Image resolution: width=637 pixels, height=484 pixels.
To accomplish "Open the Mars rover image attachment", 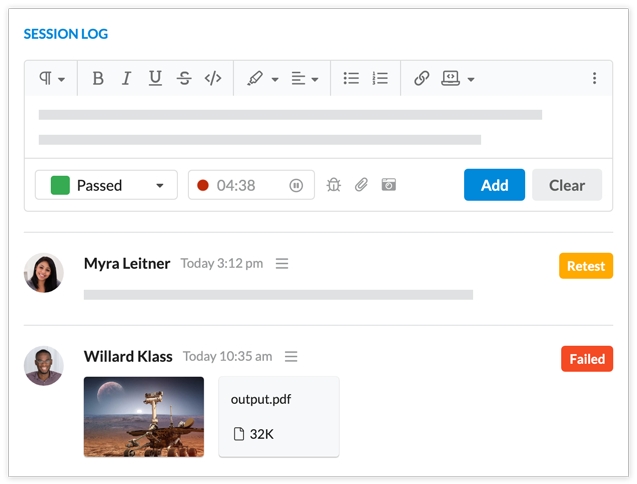I will coord(144,417).
